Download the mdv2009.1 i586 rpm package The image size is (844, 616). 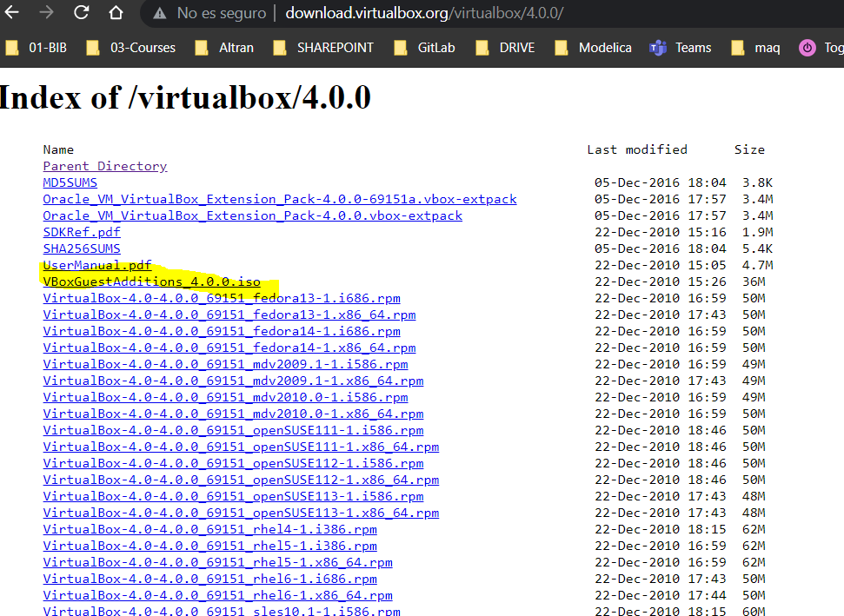pyautogui.click(x=225, y=364)
